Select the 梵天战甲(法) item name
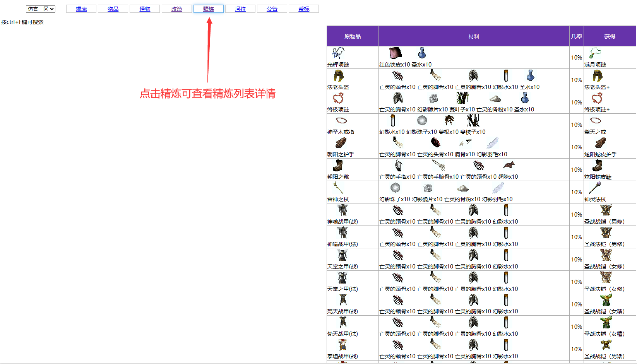Viewport: 637px width, 364px height. [342, 334]
